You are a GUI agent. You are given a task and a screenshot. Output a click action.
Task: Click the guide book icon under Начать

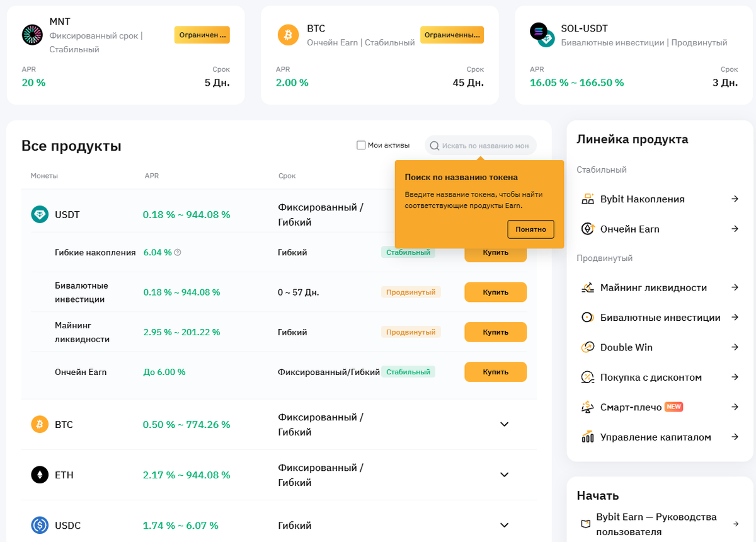point(586,524)
